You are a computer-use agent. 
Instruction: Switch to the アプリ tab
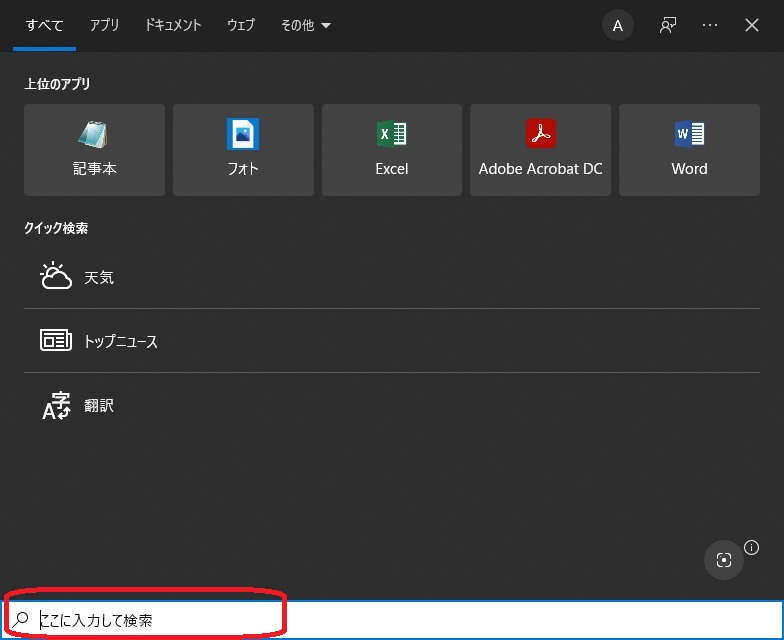coord(104,25)
